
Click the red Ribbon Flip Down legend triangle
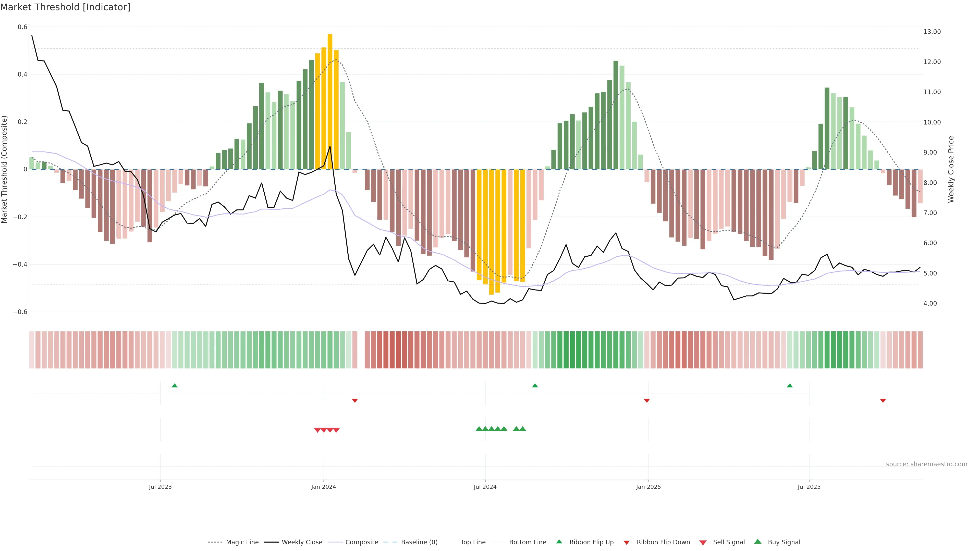(x=627, y=543)
